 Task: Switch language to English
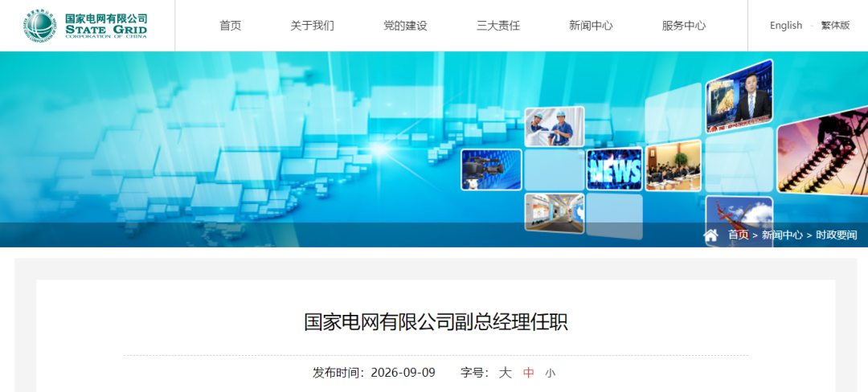tap(785, 26)
